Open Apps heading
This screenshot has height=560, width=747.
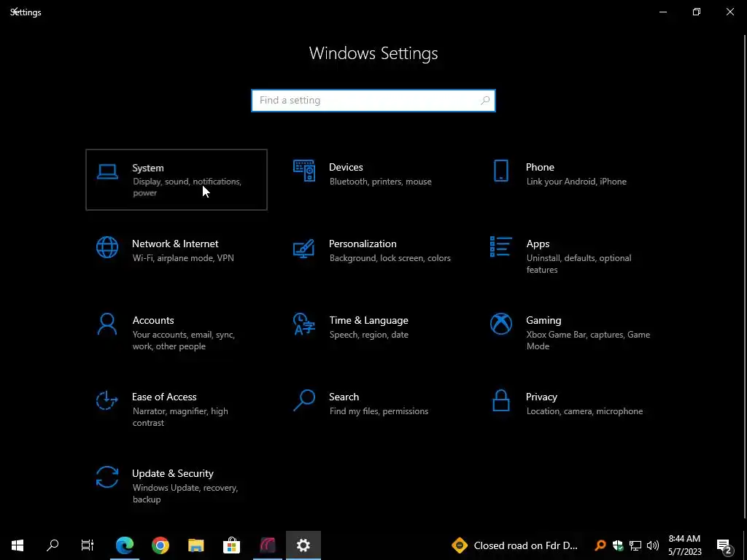tap(538, 244)
